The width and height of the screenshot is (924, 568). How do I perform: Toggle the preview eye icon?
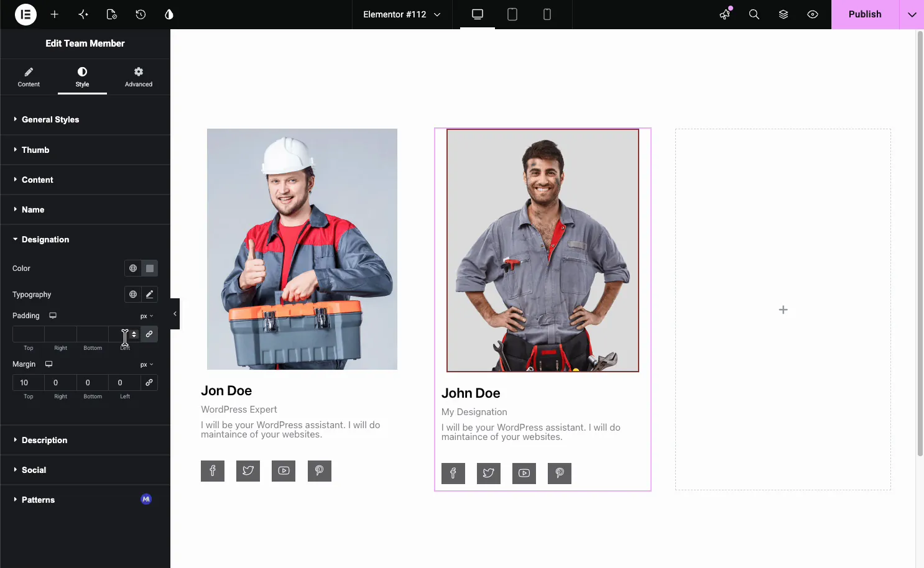coord(813,14)
